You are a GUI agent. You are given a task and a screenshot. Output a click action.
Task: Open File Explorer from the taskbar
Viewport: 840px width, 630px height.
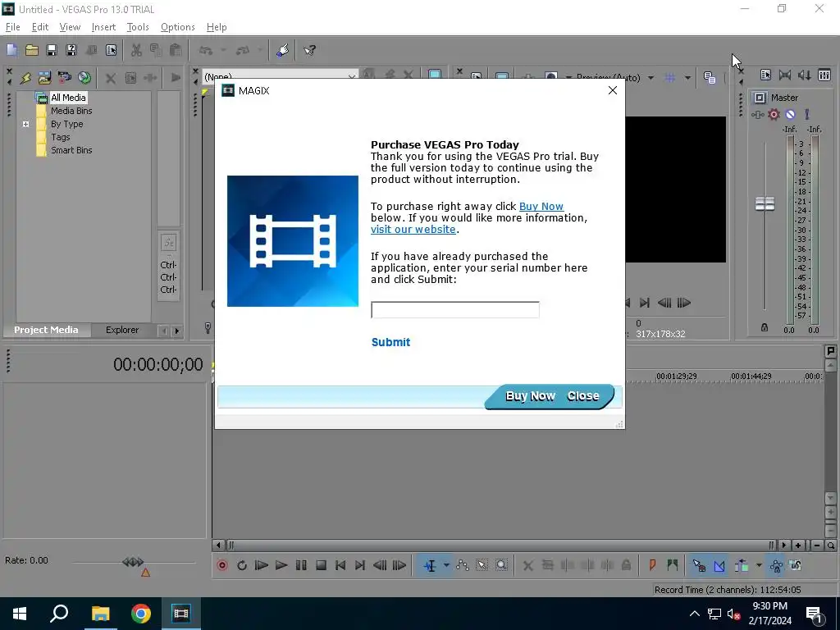(100, 614)
